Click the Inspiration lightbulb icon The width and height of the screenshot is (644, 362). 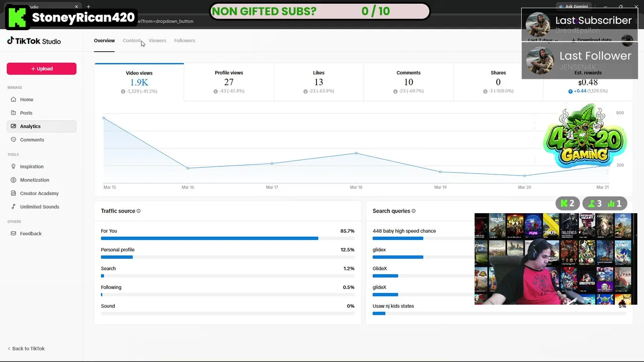[14, 166]
